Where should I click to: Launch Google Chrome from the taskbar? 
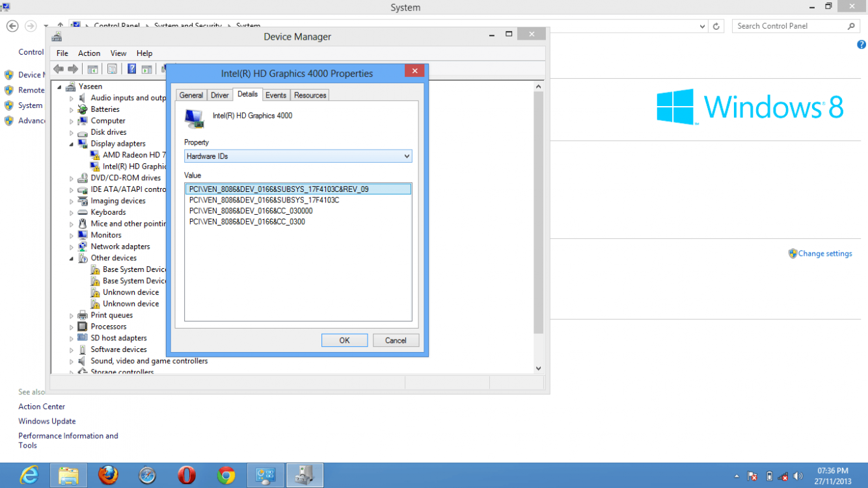coord(226,476)
